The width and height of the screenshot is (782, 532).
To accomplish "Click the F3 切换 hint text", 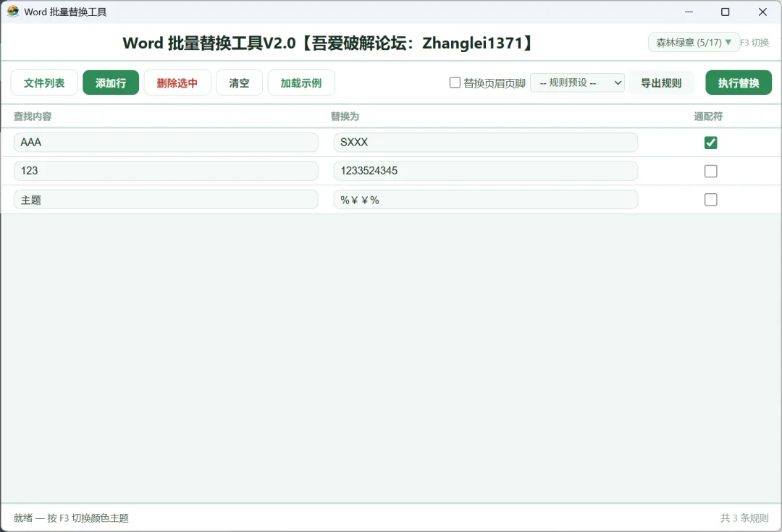I will 754,43.
